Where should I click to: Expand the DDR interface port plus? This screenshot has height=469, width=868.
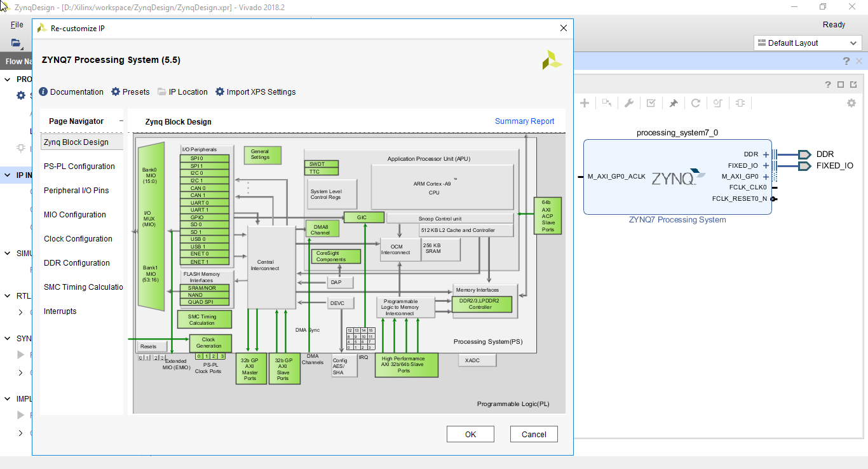tap(766, 154)
